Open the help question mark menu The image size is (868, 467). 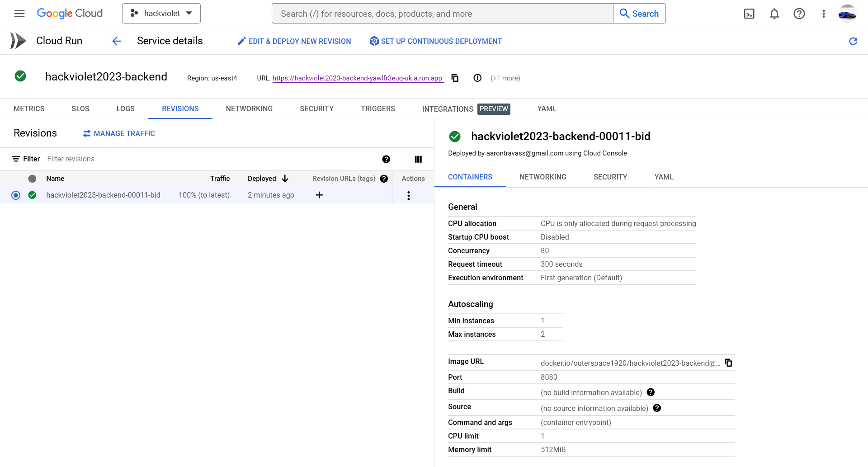tap(799, 14)
